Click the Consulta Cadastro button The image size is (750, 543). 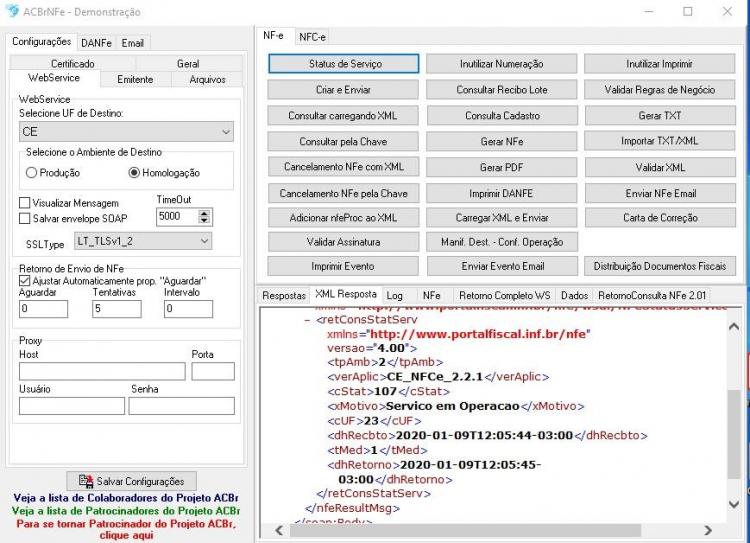point(502,115)
